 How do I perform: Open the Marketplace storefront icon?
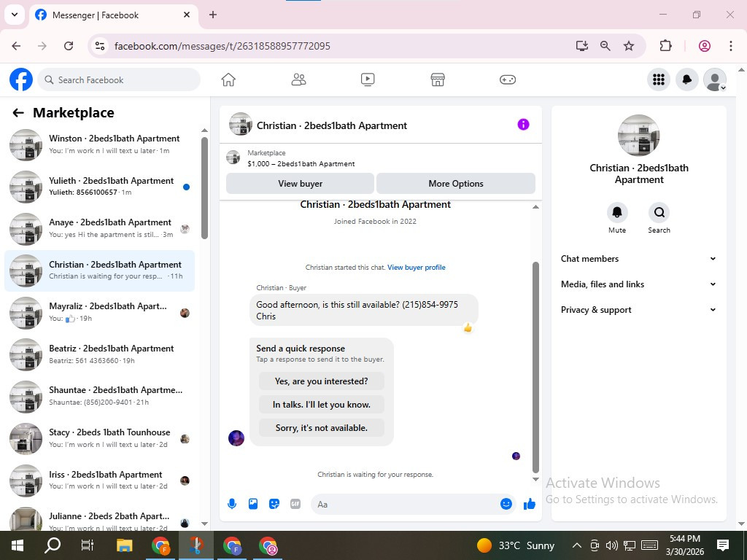click(438, 79)
